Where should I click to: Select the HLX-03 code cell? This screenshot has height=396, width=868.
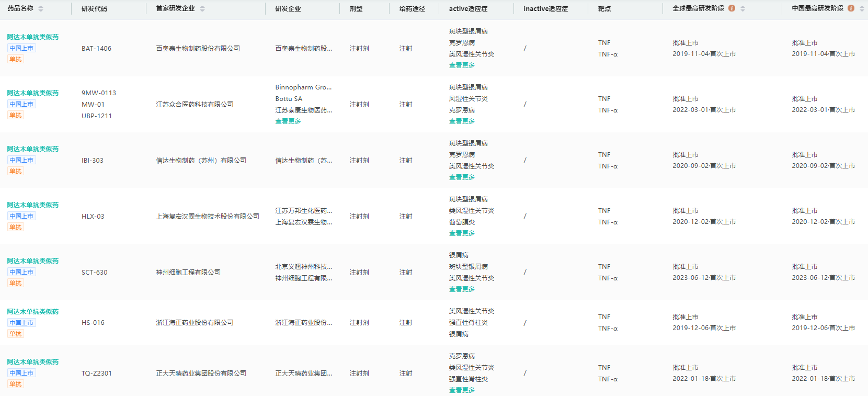(x=93, y=217)
